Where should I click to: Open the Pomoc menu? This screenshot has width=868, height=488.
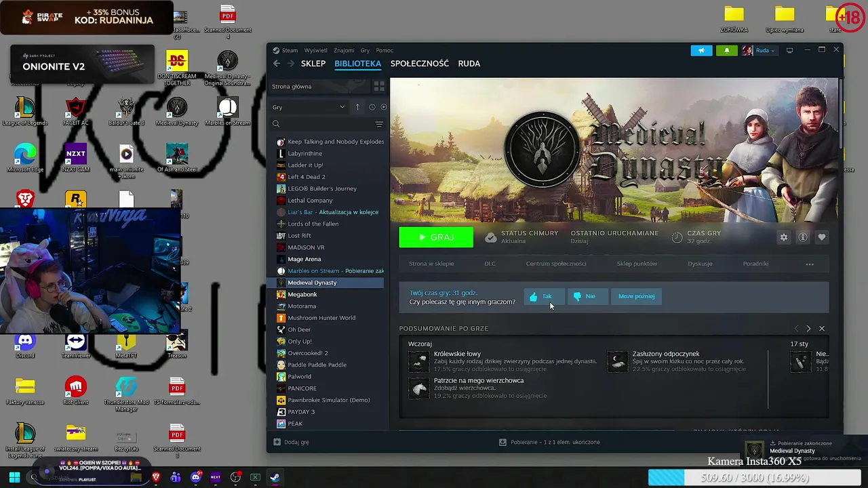[384, 50]
